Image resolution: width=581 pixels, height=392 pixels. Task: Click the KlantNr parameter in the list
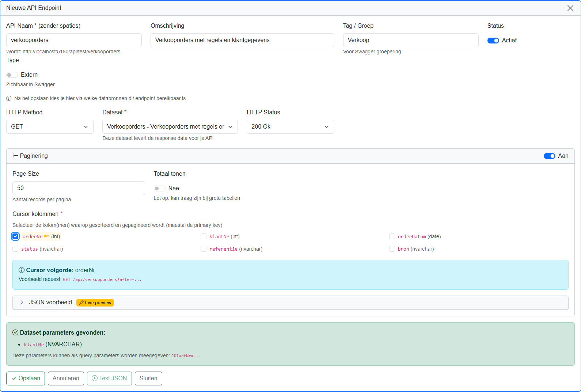pos(34,345)
